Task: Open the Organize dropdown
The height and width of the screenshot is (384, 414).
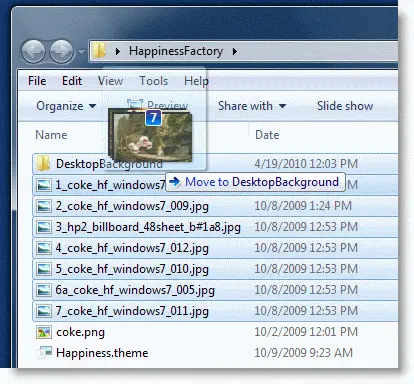Action: [x=66, y=106]
